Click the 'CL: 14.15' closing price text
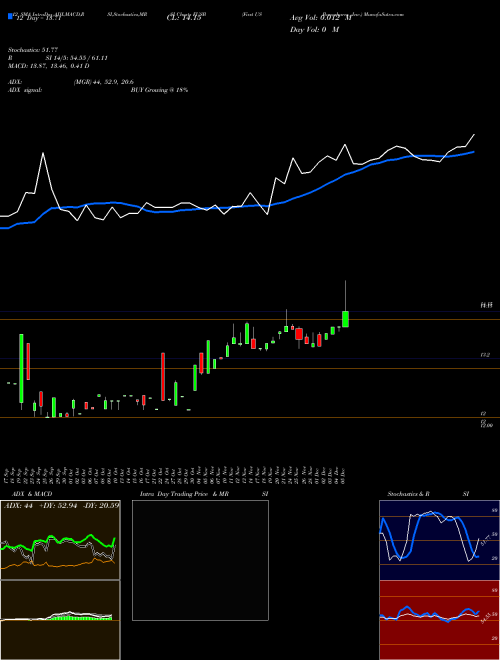The height and width of the screenshot is (660, 500). click(x=184, y=18)
